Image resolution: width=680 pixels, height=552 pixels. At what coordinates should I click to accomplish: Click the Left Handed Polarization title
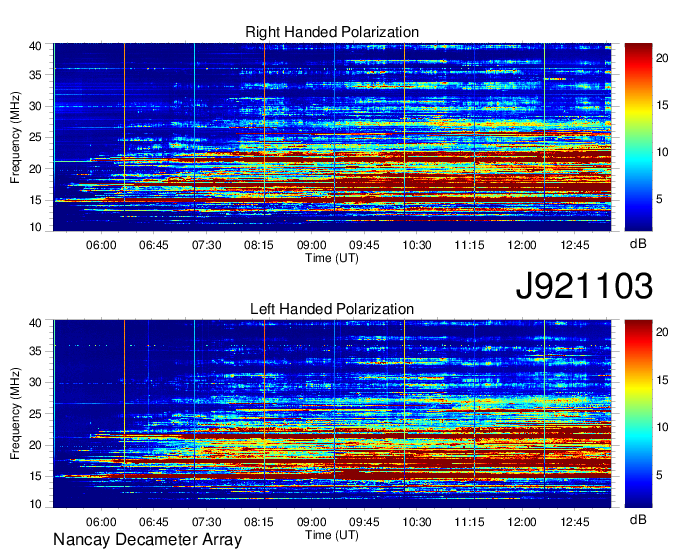(x=332, y=309)
